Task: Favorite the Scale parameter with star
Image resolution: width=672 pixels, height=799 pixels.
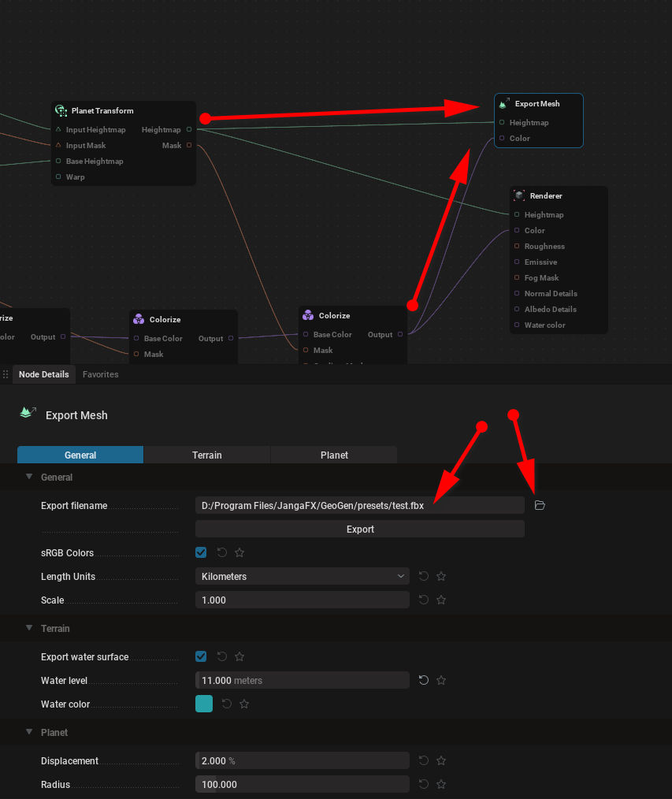Action: 441,600
